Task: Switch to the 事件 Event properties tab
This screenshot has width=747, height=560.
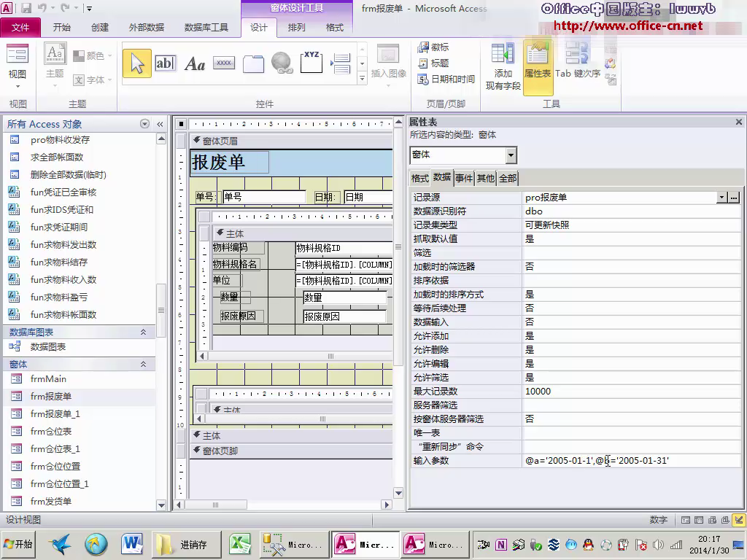Action: pos(464,178)
